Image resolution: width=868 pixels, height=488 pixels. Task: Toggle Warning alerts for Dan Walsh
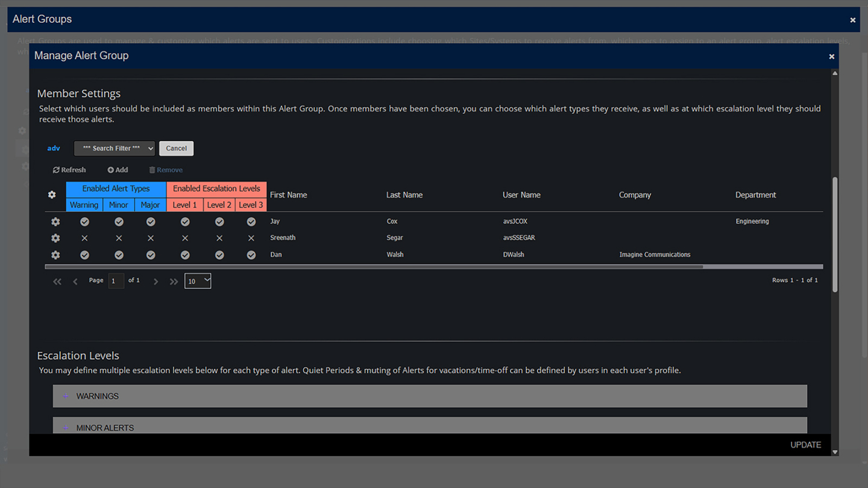click(x=84, y=255)
